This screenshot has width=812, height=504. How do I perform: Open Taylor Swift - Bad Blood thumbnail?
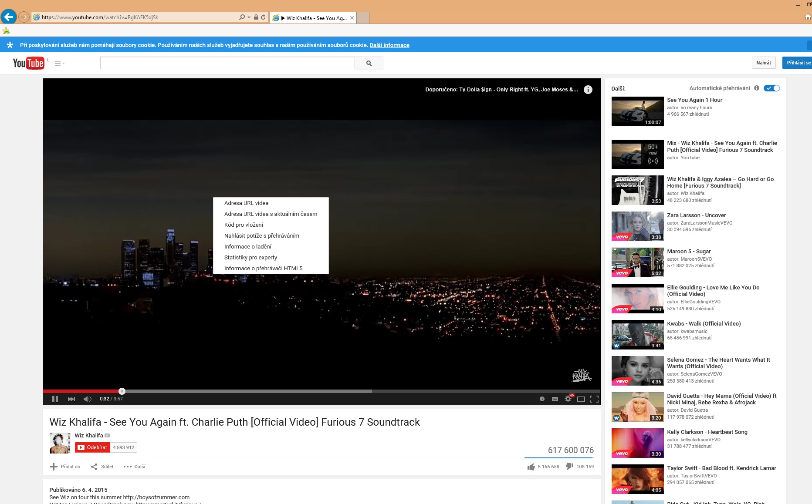pyautogui.click(x=638, y=479)
